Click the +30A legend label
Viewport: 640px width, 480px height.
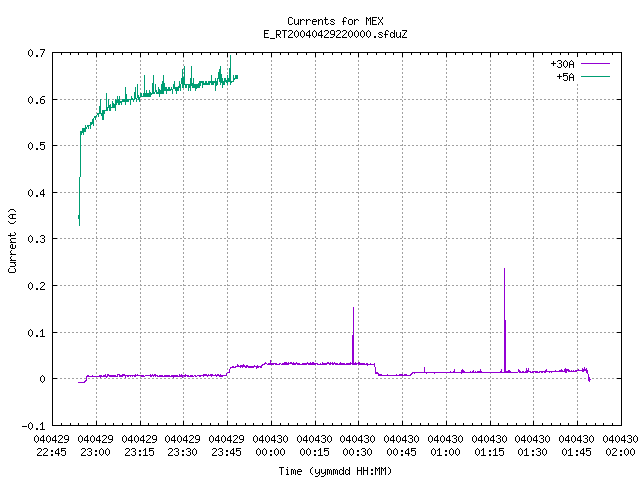[562, 64]
